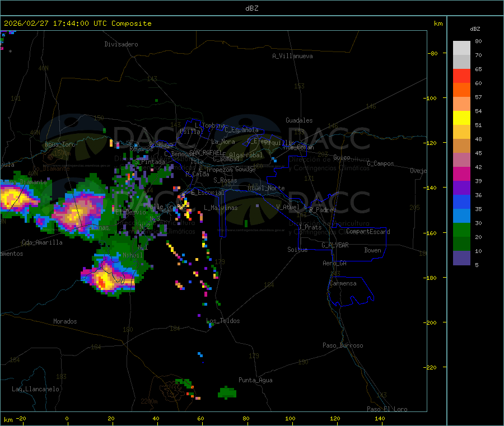Click the Atuel_Norte location label
This screenshot has height=426, width=504.
click(x=266, y=188)
